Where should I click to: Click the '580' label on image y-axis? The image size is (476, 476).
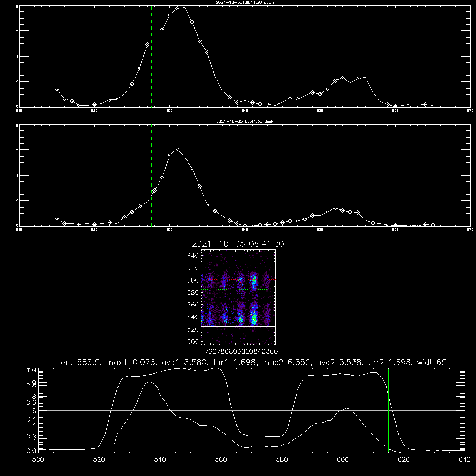(x=193, y=293)
